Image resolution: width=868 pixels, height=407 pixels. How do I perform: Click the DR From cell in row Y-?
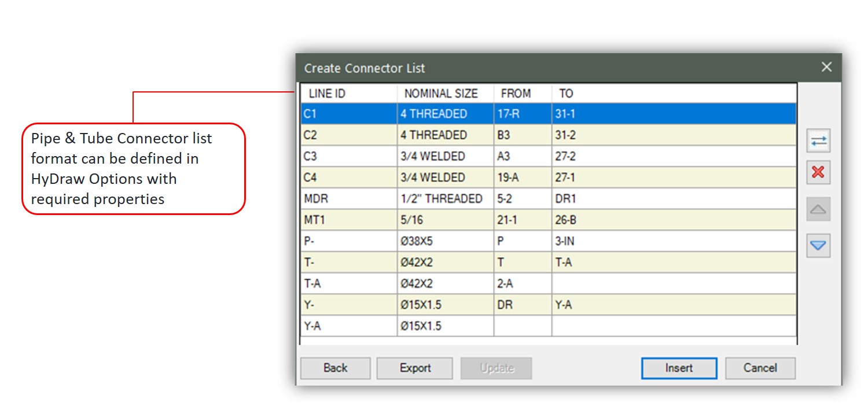523,304
